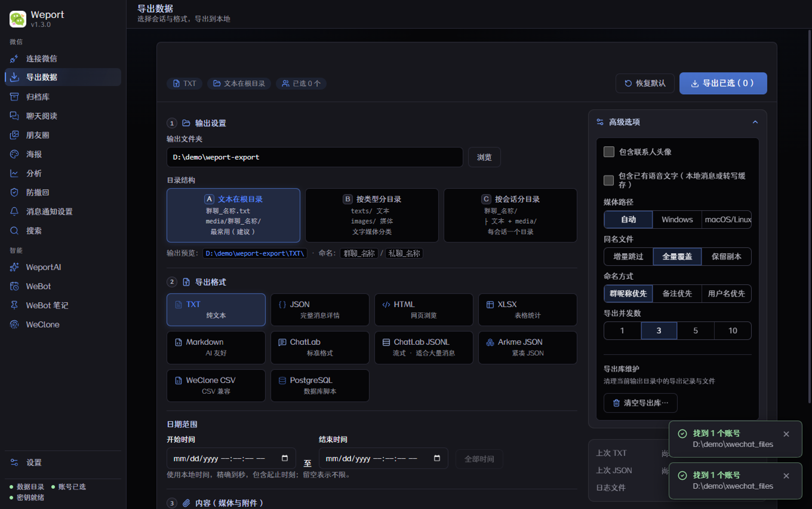Open 设置 at the sidebar bottom
Screen dimensions: 812x509
tap(63, 462)
